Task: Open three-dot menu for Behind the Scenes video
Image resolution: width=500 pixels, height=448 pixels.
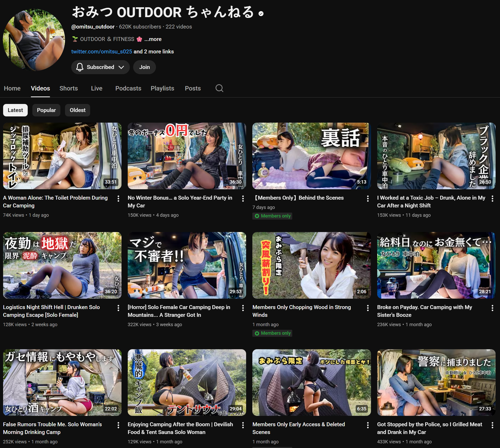Action: (x=368, y=199)
